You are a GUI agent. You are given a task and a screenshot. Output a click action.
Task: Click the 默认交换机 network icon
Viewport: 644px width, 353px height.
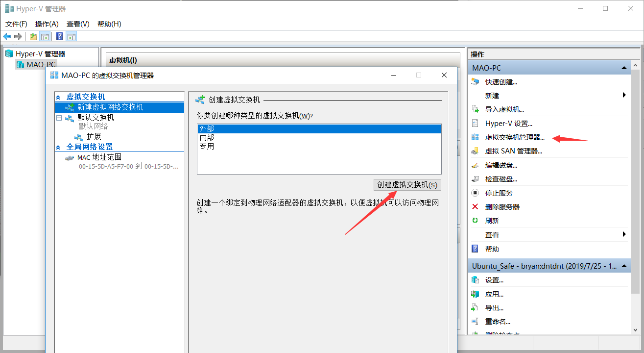(x=70, y=118)
